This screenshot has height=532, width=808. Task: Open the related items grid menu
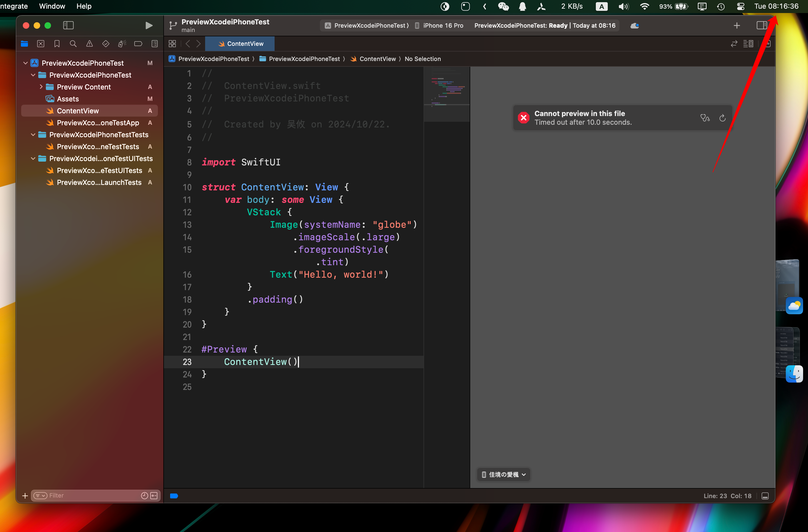click(172, 44)
